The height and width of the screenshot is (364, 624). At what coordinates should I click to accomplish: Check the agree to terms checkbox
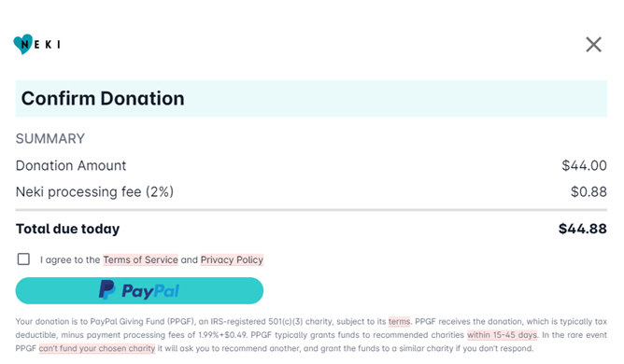23,259
